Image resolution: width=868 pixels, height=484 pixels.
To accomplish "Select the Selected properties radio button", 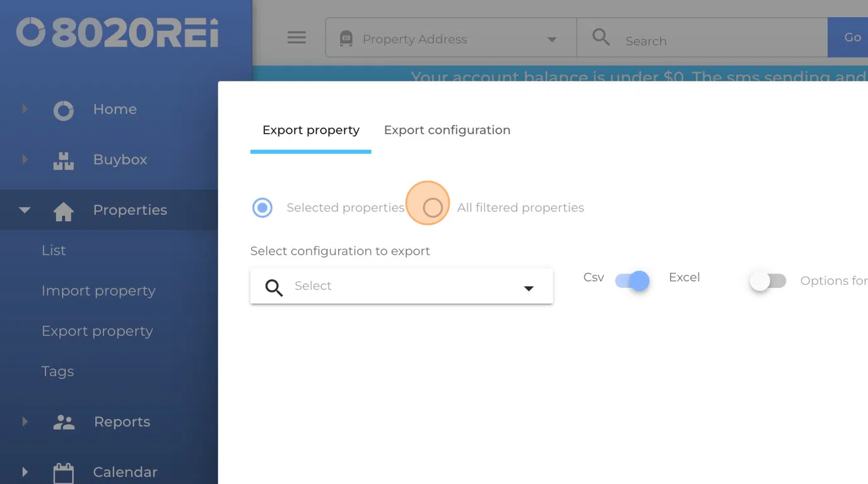I will 262,207.
